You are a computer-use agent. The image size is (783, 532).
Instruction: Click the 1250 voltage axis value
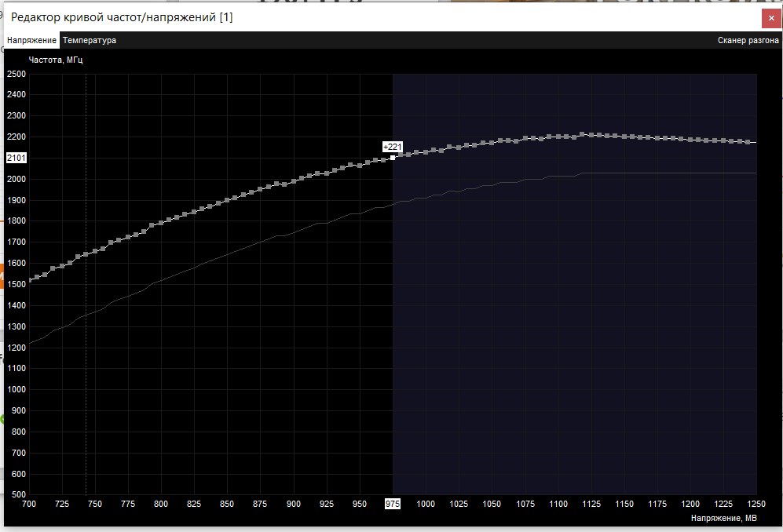point(756,504)
